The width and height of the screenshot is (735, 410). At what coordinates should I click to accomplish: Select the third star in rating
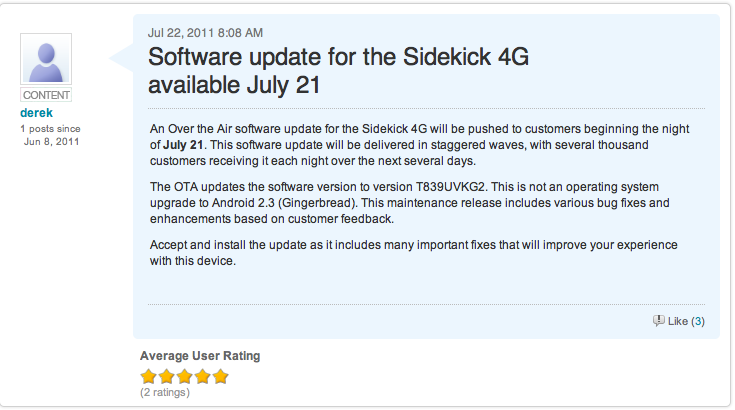coord(185,377)
